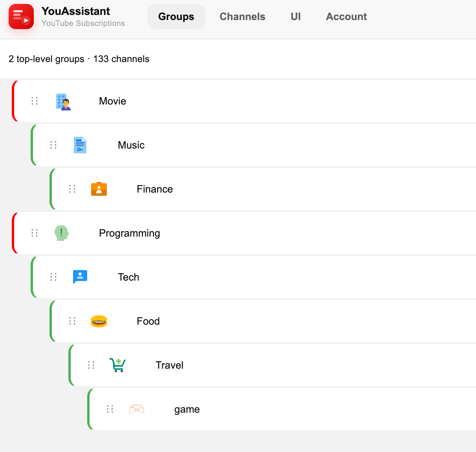Image resolution: width=476 pixels, height=452 pixels.
Task: Click the Tech group chat-person icon
Action: [80, 277]
